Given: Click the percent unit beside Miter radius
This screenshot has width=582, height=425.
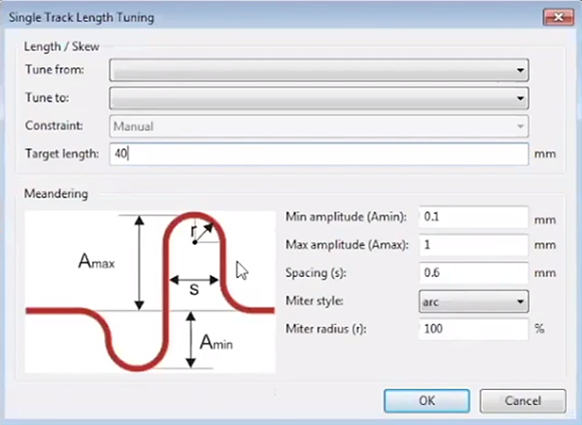Looking at the screenshot, I should pos(539,328).
